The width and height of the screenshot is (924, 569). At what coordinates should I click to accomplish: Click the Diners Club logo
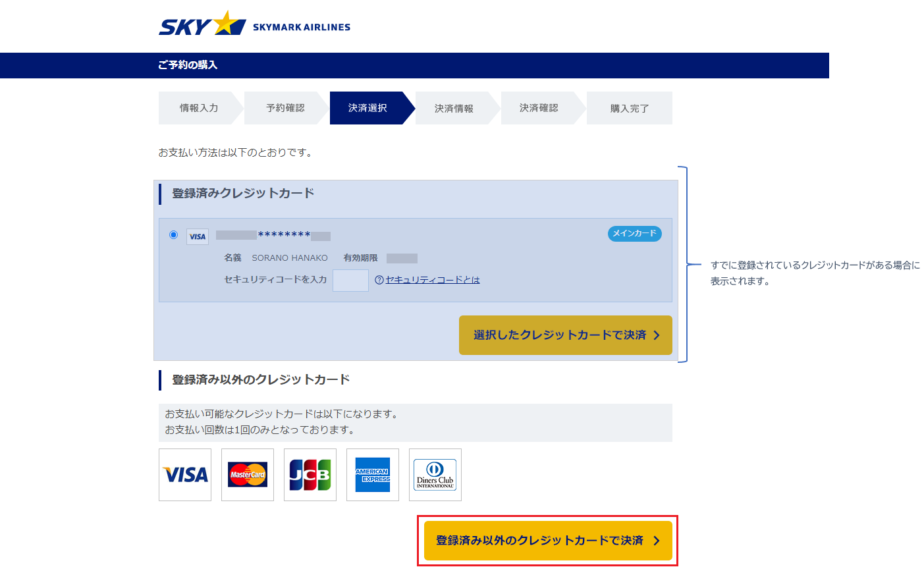tap(435, 475)
